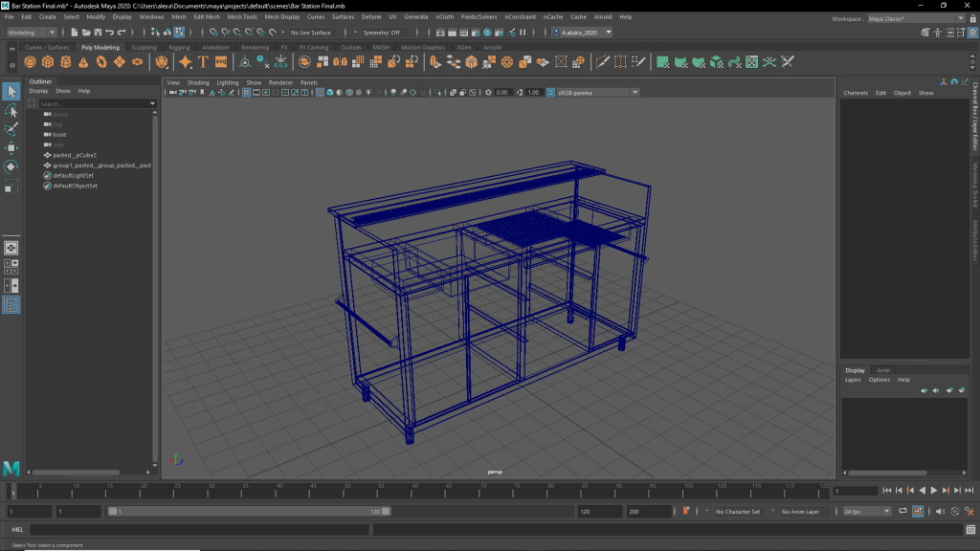The width and height of the screenshot is (980, 551).
Task: Toggle viewport color management button near gamma
Action: (x=550, y=93)
